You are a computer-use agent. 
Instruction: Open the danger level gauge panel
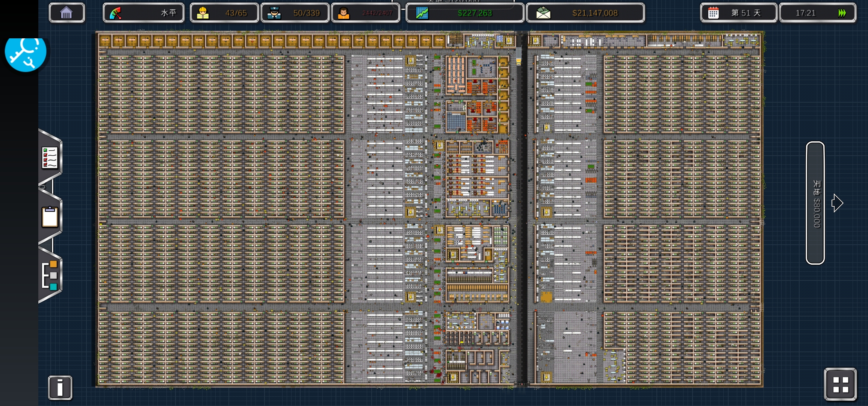pyautogui.click(x=143, y=13)
